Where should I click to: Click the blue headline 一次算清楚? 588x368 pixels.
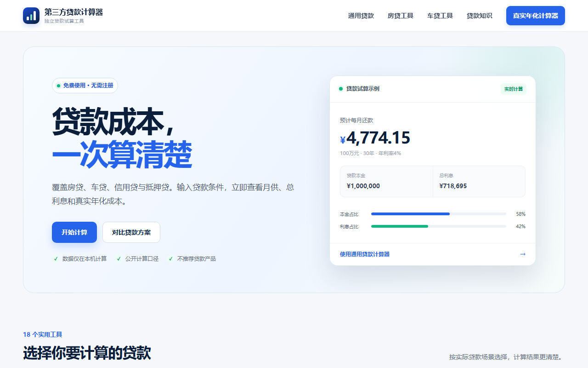click(122, 155)
